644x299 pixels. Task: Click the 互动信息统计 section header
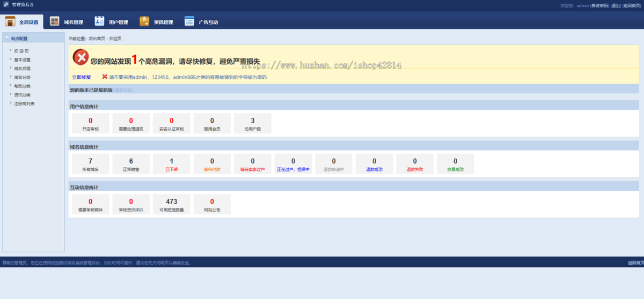pos(354,187)
